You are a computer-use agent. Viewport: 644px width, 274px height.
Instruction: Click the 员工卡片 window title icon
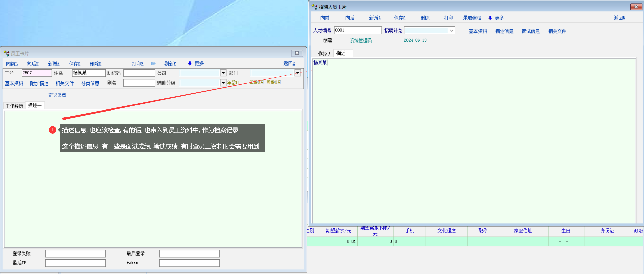click(x=6, y=53)
